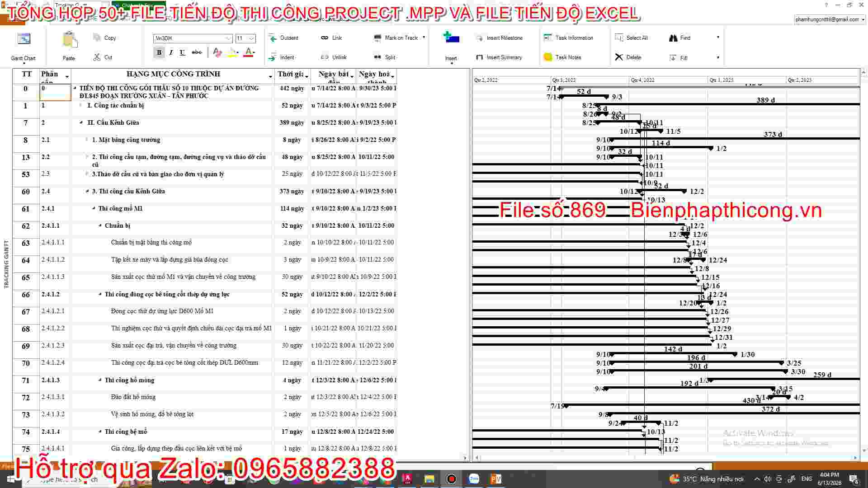This screenshot has height=488, width=868.
Task: Click the Mark on Track icon
Action: [x=377, y=38]
